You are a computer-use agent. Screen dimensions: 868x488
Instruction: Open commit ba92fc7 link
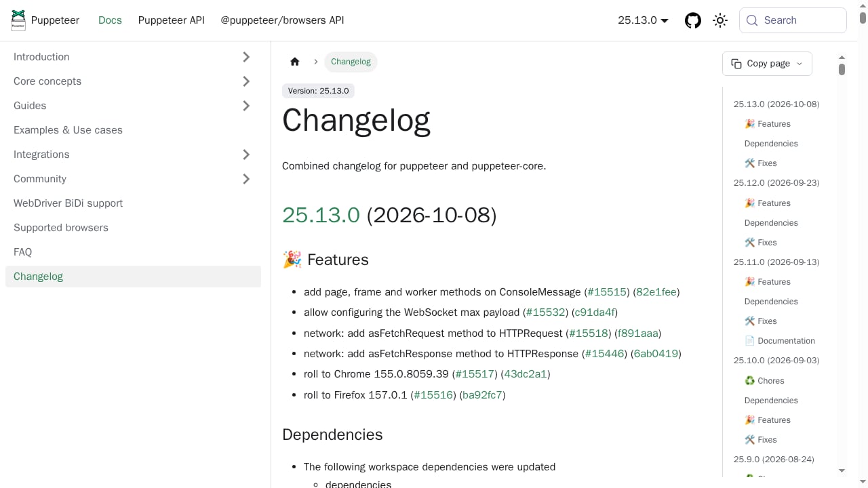click(x=482, y=395)
